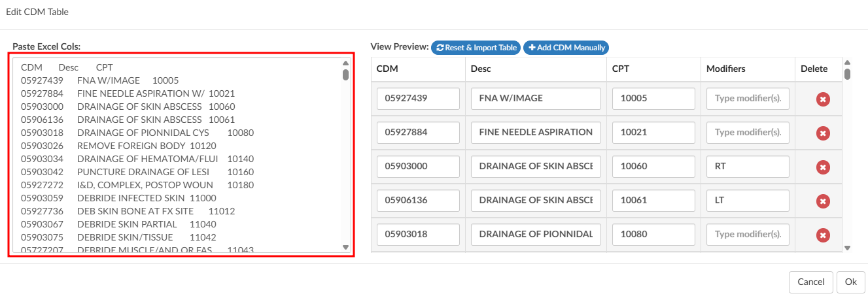
Task: Edit CPT field containing 10005
Action: point(653,99)
